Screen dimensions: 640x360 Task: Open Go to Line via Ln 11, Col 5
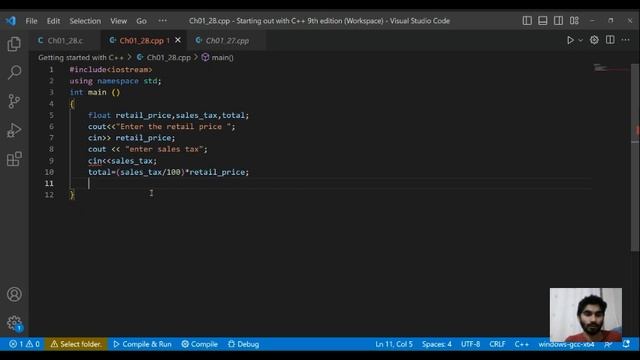point(394,344)
